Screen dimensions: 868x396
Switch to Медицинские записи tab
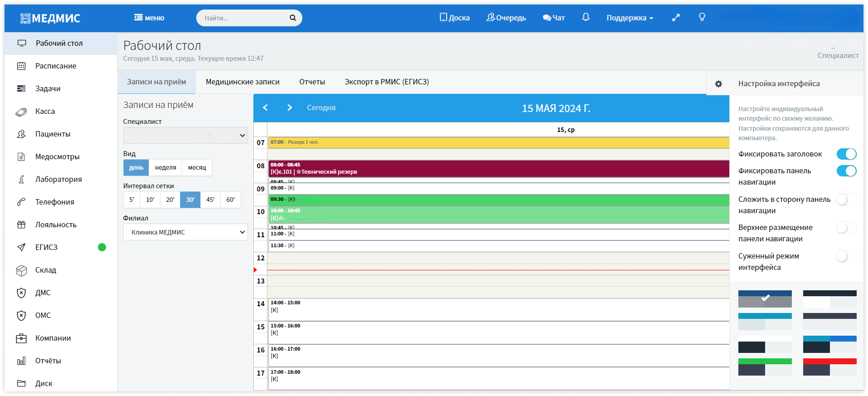242,82
